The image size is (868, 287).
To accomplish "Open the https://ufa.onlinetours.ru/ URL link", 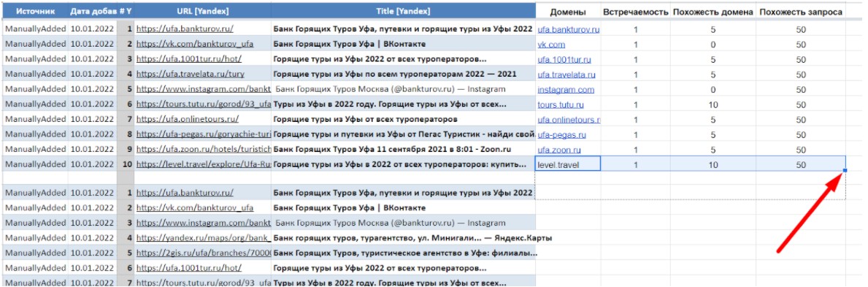I will coord(187,119).
